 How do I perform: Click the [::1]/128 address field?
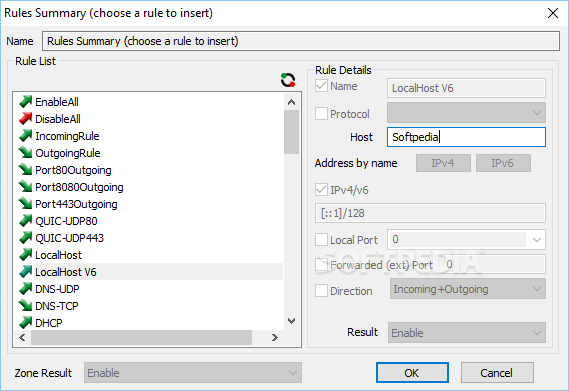click(430, 213)
